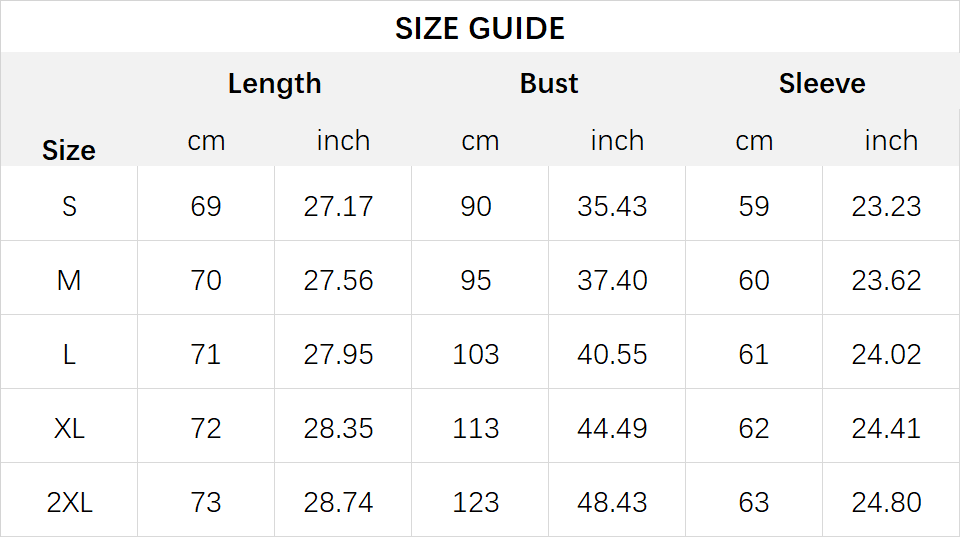Select the 2XL size row label

pos(69,503)
